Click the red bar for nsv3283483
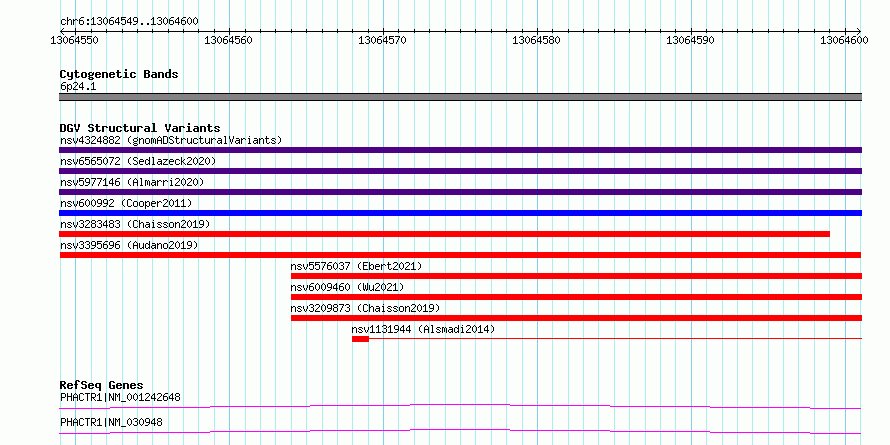The height and width of the screenshot is (445, 890). click(x=444, y=234)
